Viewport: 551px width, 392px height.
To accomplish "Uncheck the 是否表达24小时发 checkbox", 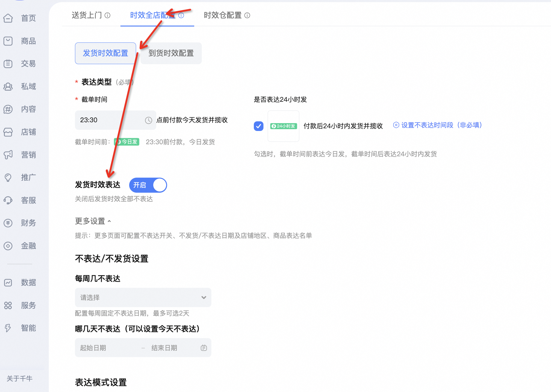I will point(259,126).
